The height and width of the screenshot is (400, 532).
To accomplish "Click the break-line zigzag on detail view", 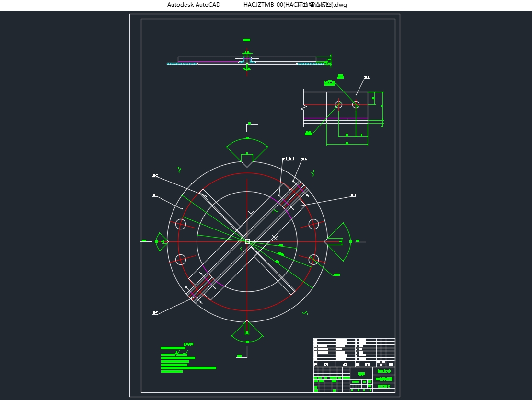I will click(x=303, y=106).
